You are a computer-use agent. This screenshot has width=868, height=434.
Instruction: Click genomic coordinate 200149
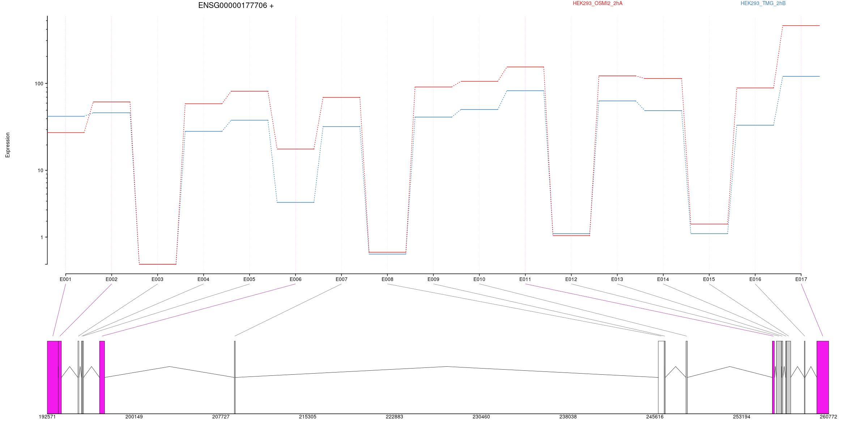[x=134, y=417]
